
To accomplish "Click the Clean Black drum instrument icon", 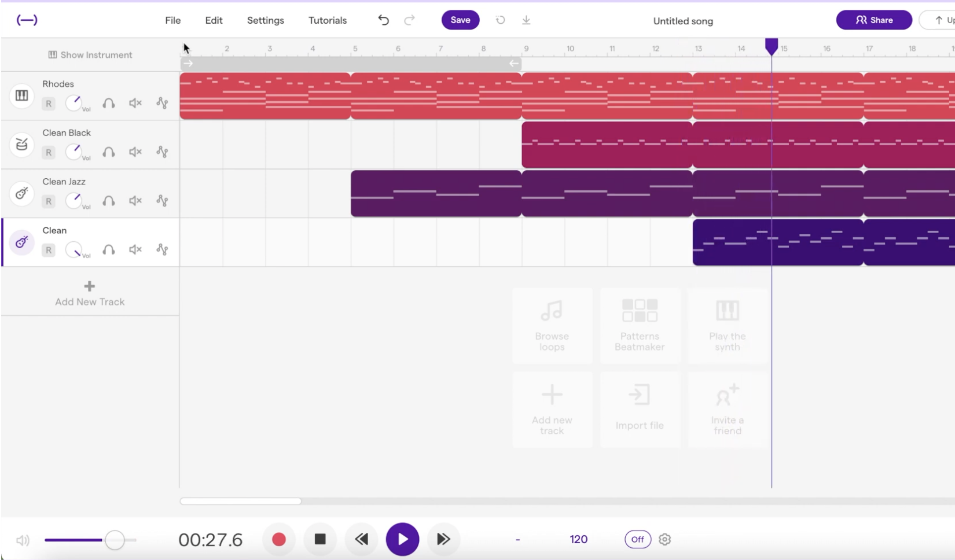I will (21, 145).
